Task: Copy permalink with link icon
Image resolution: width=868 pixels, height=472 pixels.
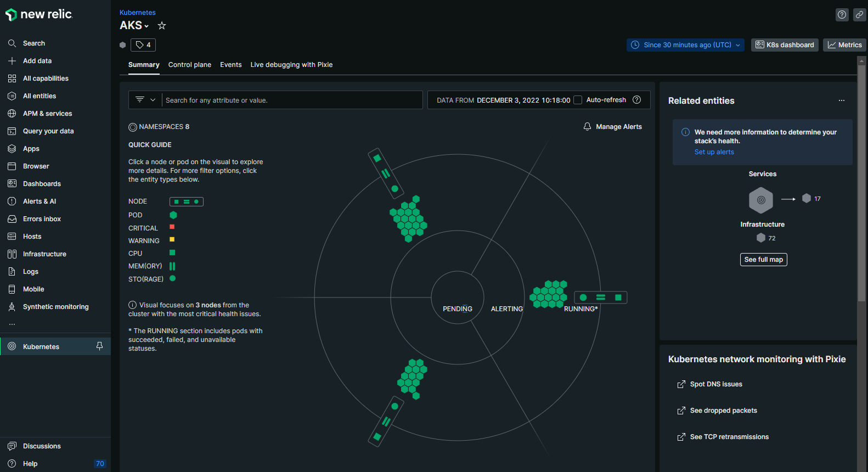Action: pyautogui.click(x=860, y=15)
